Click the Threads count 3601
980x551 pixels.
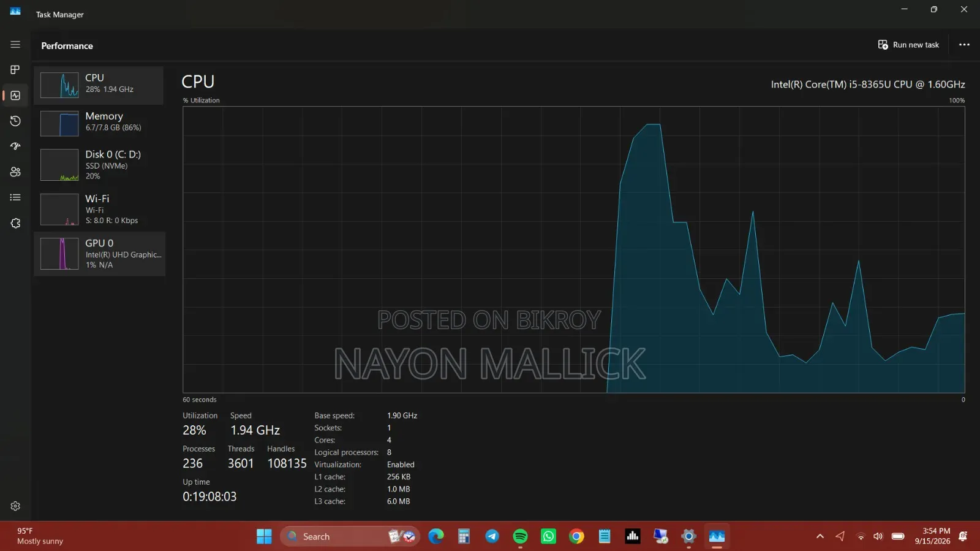[x=241, y=463]
